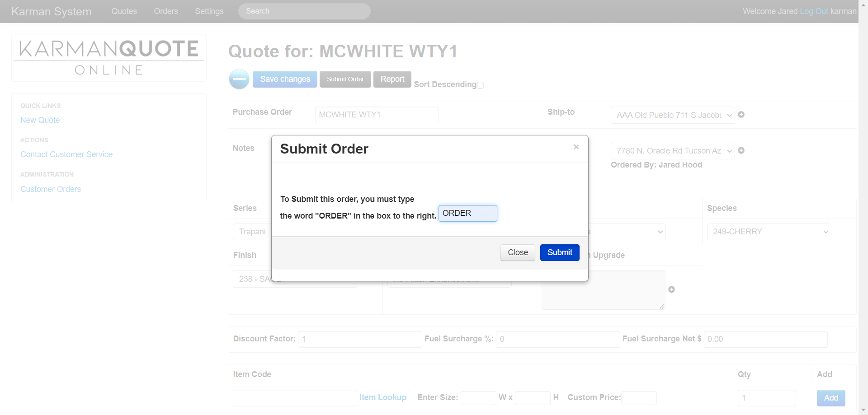Open the Species 249-CHERRY dropdown
This screenshot has height=415, width=868.
pos(769,232)
